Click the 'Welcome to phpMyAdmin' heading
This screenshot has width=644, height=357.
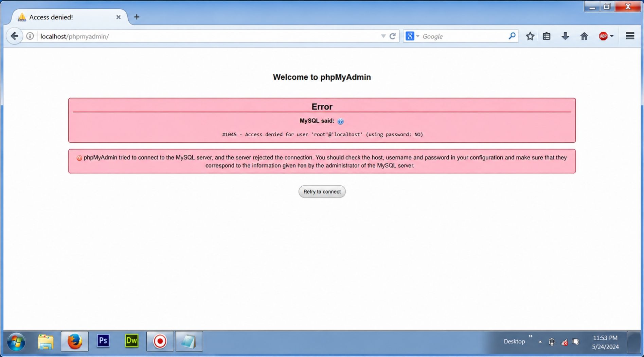click(x=322, y=77)
